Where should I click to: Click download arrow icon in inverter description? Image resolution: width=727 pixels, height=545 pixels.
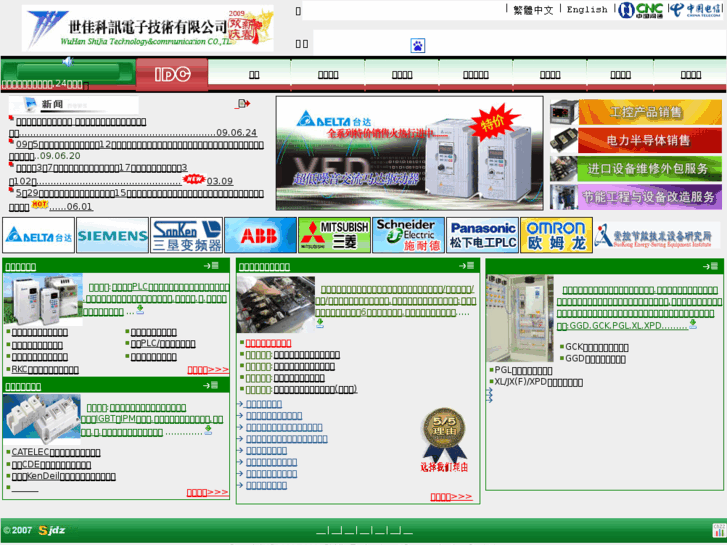[x=140, y=309]
